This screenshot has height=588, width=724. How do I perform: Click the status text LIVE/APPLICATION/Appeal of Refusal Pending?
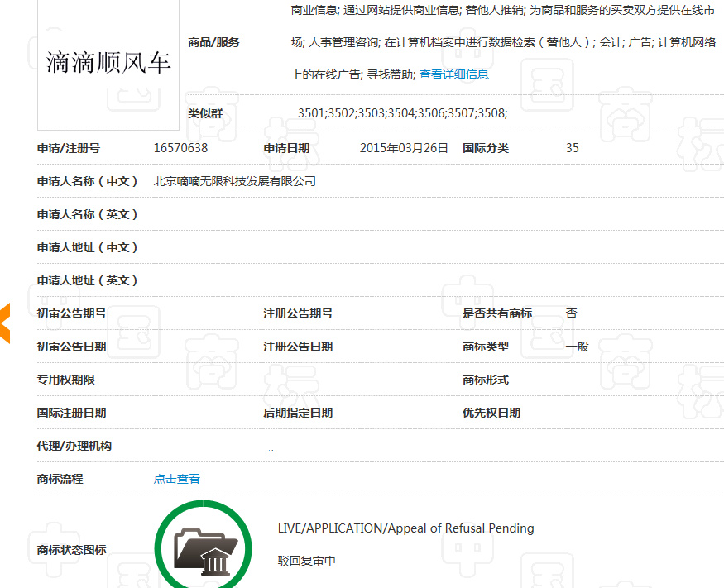[x=406, y=528]
